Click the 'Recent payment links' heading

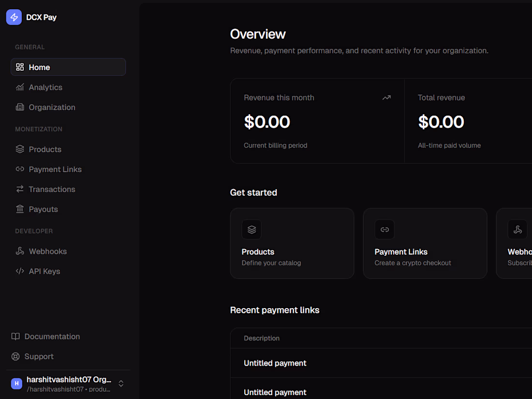click(x=275, y=310)
